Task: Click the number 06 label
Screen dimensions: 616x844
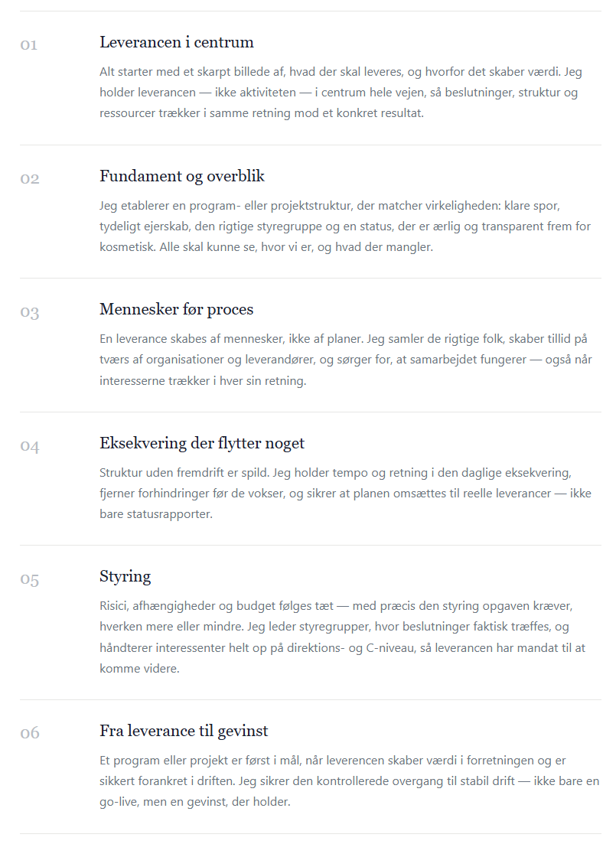Action: [x=30, y=733]
